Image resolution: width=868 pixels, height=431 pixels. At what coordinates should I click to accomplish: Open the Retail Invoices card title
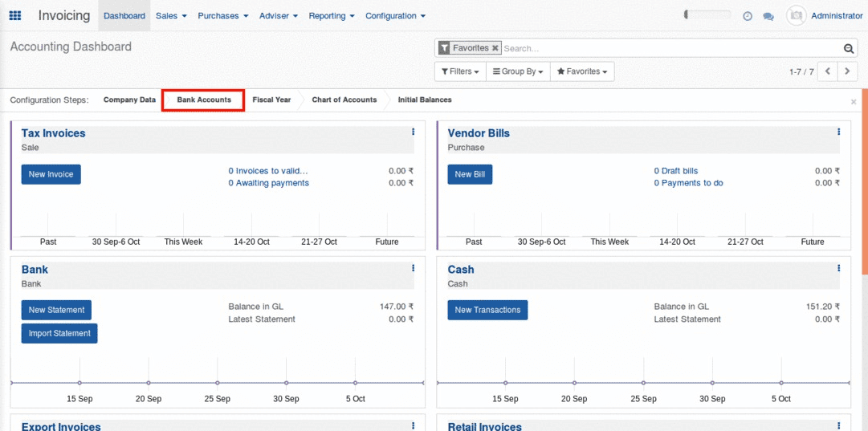click(x=485, y=426)
